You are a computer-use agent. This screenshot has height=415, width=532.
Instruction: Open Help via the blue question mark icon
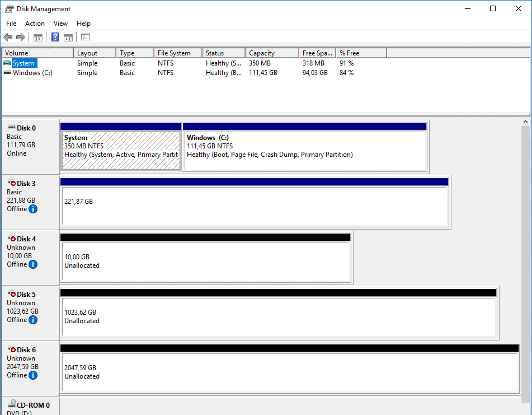click(55, 37)
